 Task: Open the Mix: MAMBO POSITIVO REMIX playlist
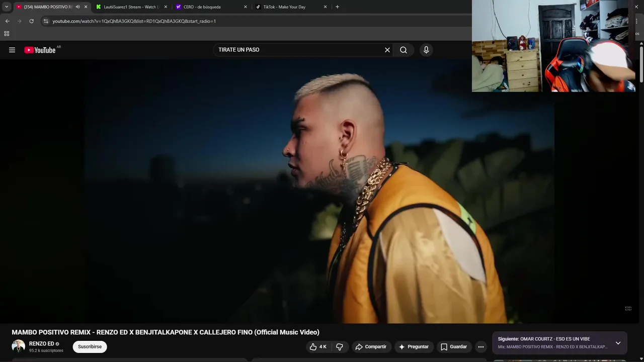pyautogui.click(x=553, y=347)
